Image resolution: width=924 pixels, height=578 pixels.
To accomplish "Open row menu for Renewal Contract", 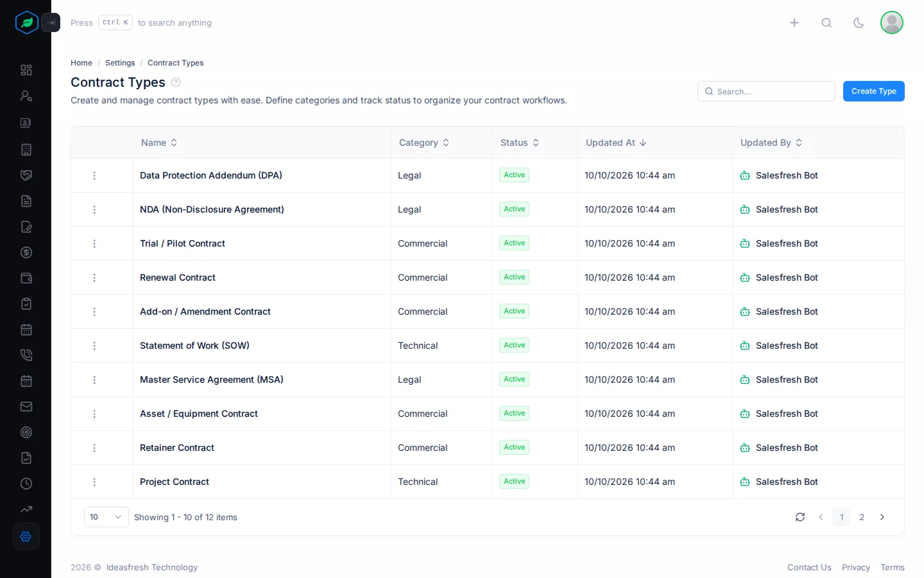I will pos(94,277).
